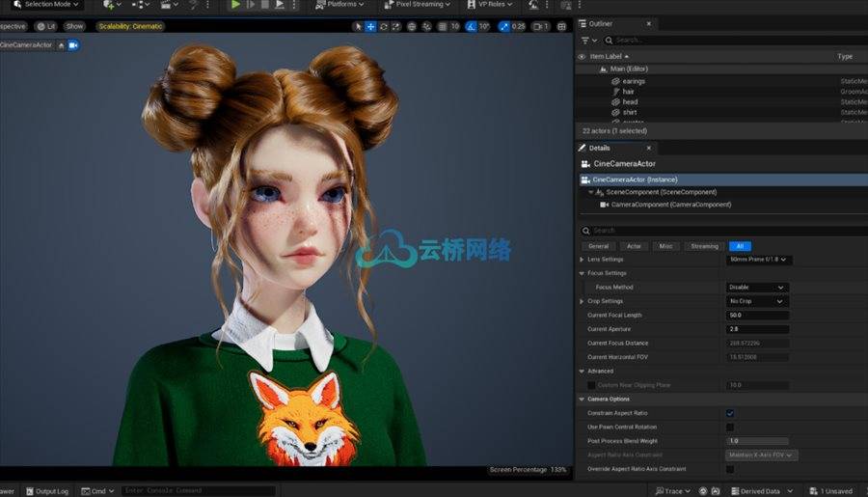Select the hair groom actor in Outliner
The height and width of the screenshot is (497, 868).
pos(628,92)
